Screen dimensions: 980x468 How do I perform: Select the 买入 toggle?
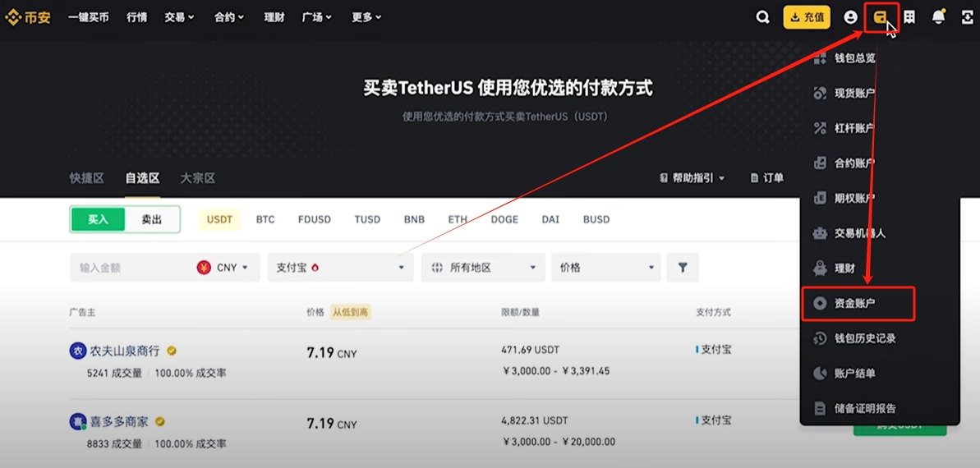point(98,219)
